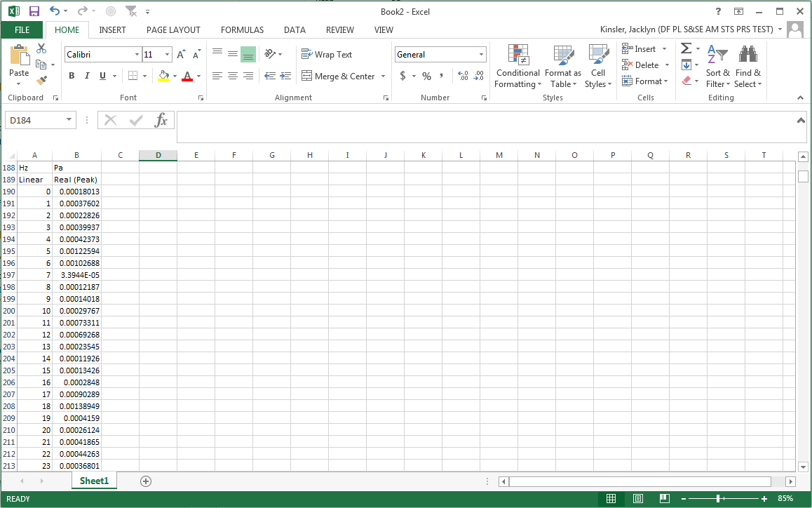Click the zoom slider handle
Viewport: 812px width, 508px height.
719,498
